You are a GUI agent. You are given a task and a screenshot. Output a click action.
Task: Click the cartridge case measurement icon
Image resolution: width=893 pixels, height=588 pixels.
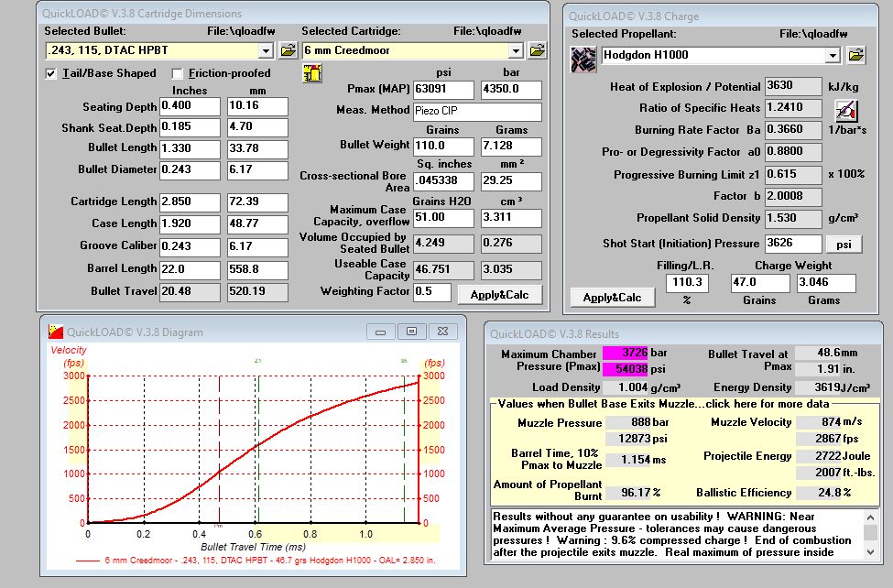click(x=310, y=74)
